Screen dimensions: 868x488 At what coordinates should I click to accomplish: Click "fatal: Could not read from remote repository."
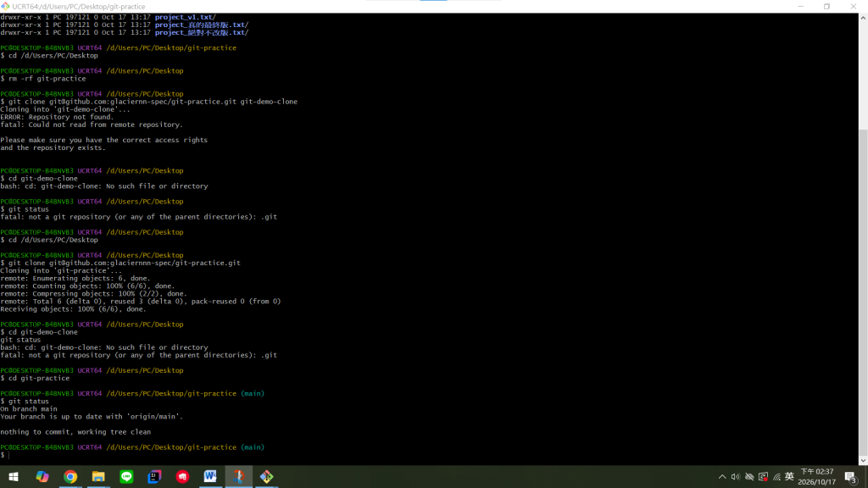(92, 125)
